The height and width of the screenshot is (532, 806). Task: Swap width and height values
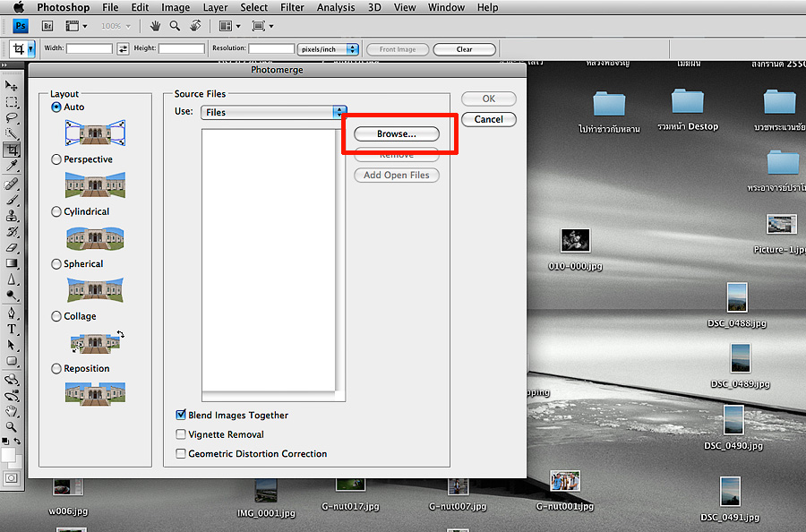click(x=124, y=49)
